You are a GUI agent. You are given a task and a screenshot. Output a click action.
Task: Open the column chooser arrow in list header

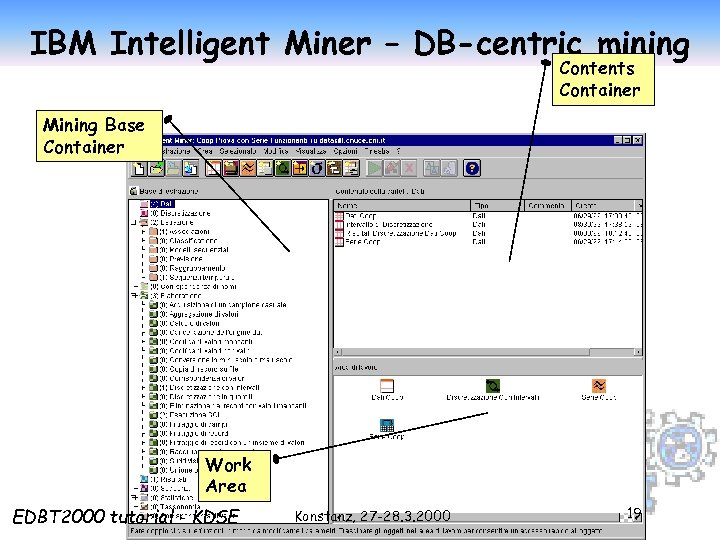pos(639,205)
